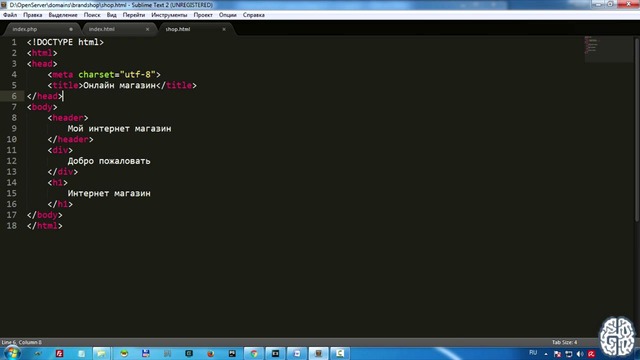Launch FileZilla from the taskbar

tap(60, 353)
